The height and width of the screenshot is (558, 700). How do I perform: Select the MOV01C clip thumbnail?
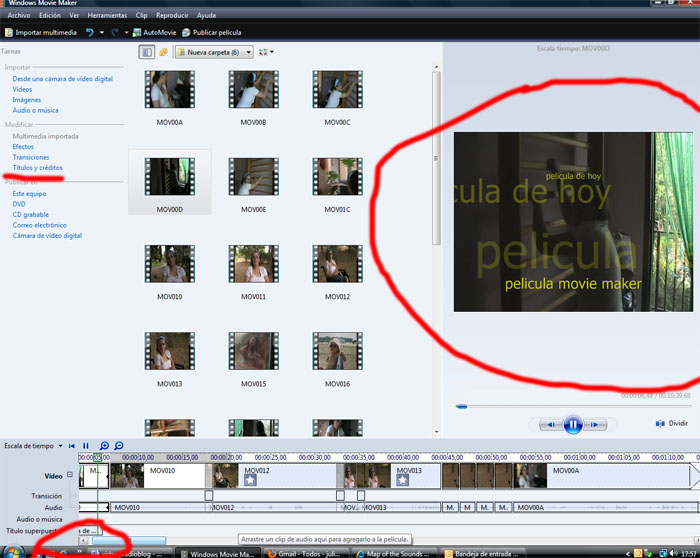click(338, 176)
